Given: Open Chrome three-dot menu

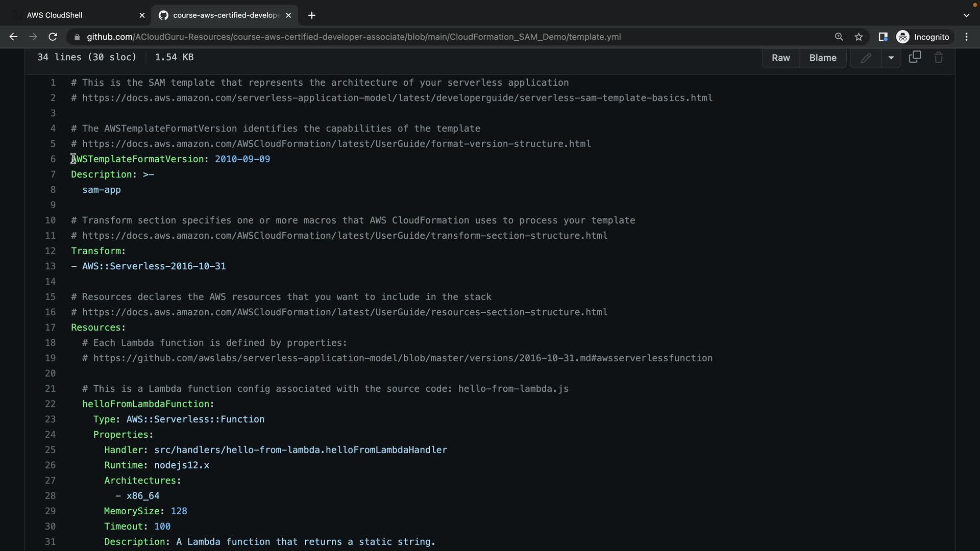Looking at the screenshot, I should [966, 37].
